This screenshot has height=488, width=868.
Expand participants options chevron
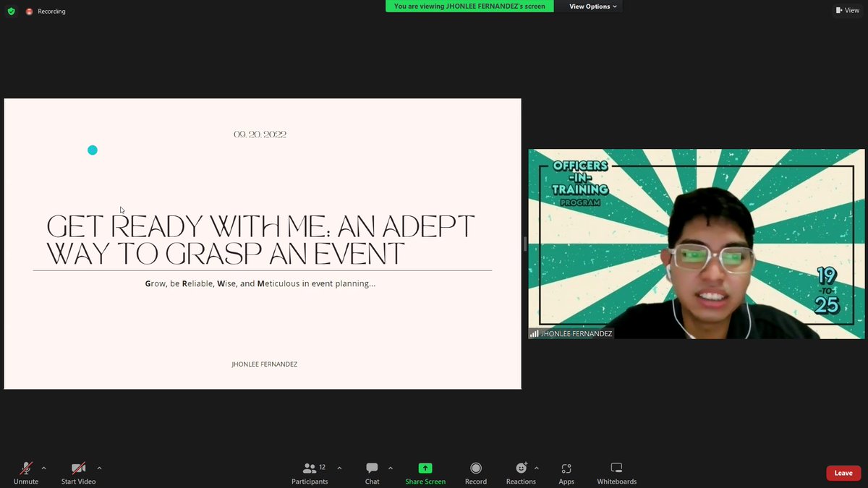(x=340, y=468)
